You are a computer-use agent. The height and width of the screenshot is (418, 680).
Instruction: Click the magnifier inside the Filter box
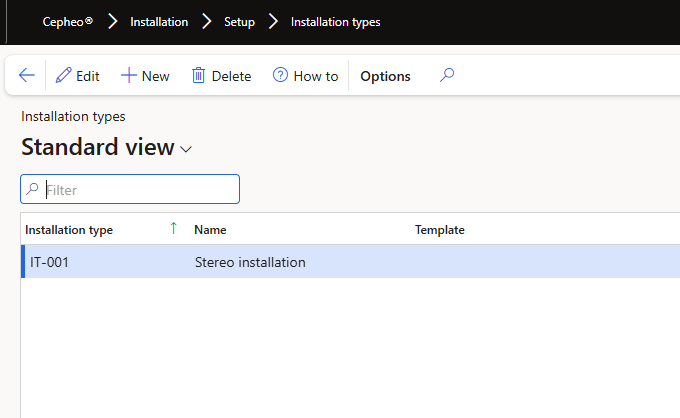pos(33,189)
